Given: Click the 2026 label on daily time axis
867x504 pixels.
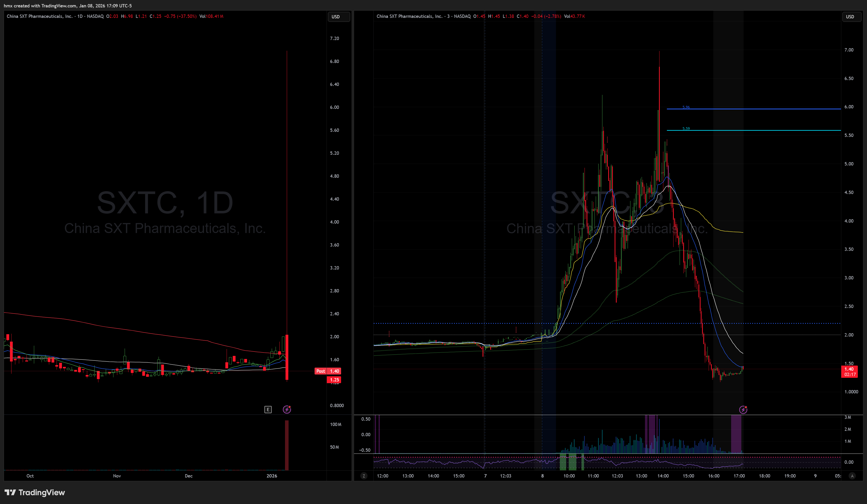Looking at the screenshot, I should tap(272, 476).
